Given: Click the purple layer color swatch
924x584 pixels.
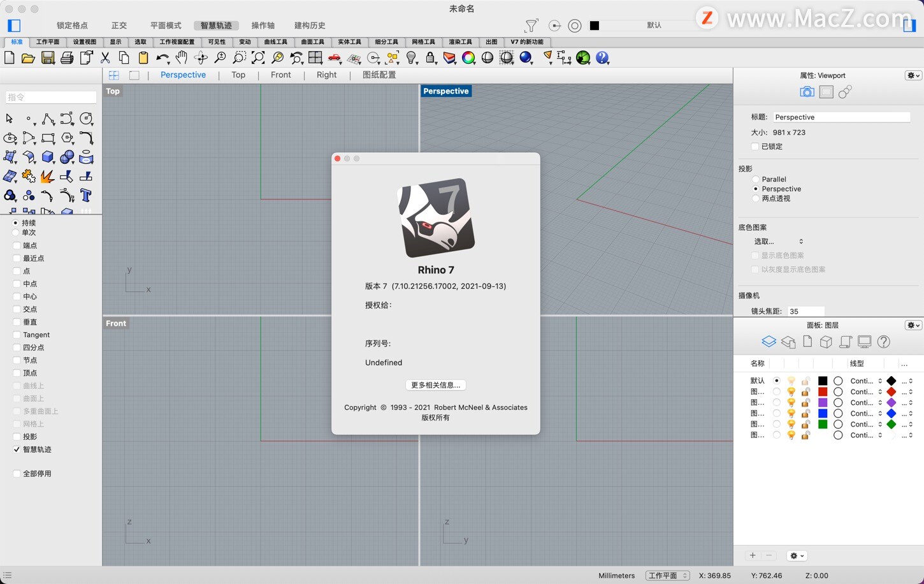Looking at the screenshot, I should [823, 403].
